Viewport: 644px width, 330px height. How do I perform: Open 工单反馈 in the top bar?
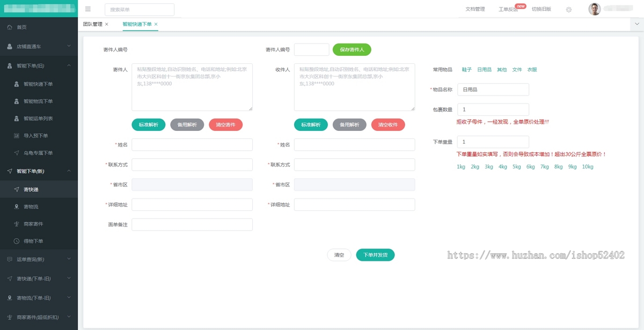click(x=508, y=10)
